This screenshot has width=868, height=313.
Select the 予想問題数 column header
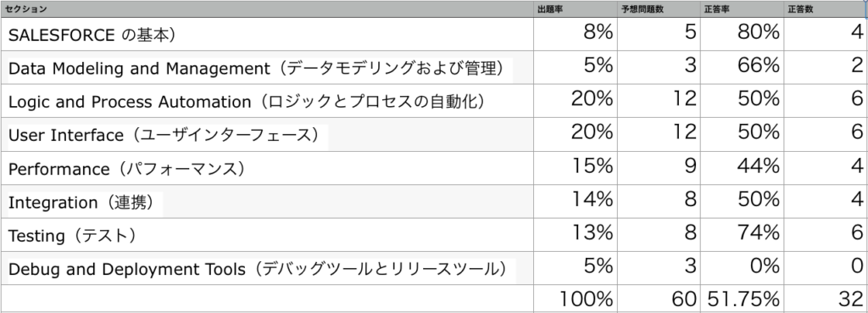(x=659, y=8)
